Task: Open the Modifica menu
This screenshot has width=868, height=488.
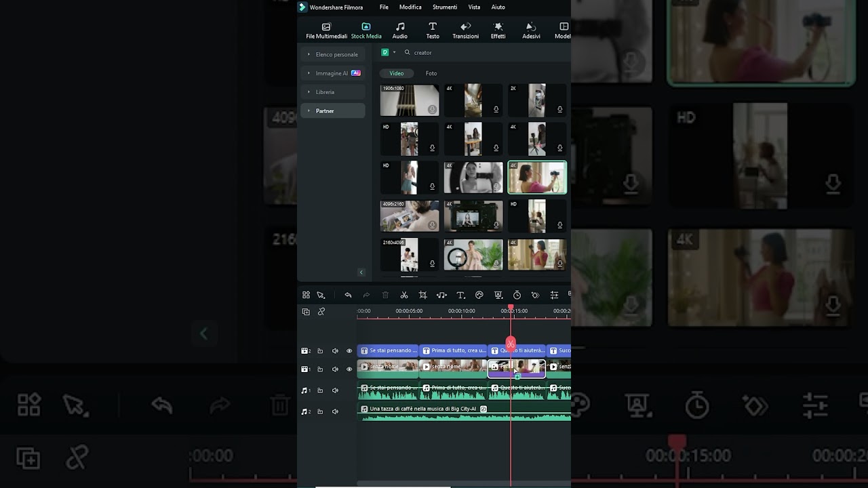Action: pos(410,7)
